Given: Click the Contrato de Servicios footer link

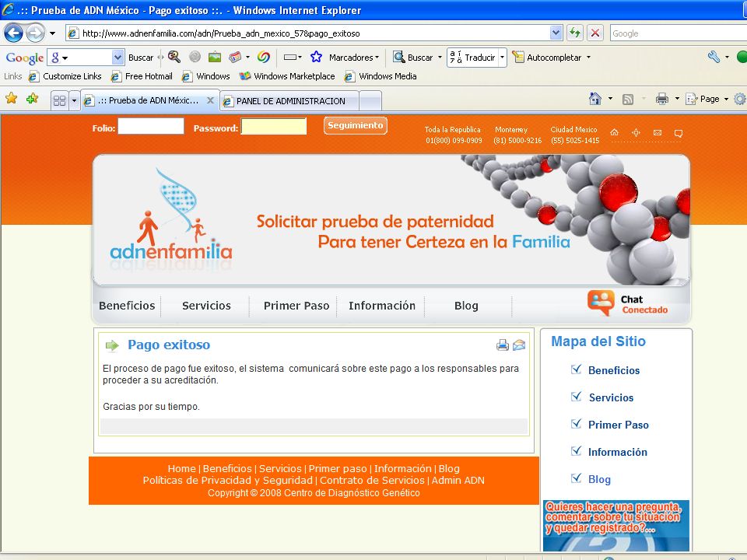Looking at the screenshot, I should click(x=372, y=481).
